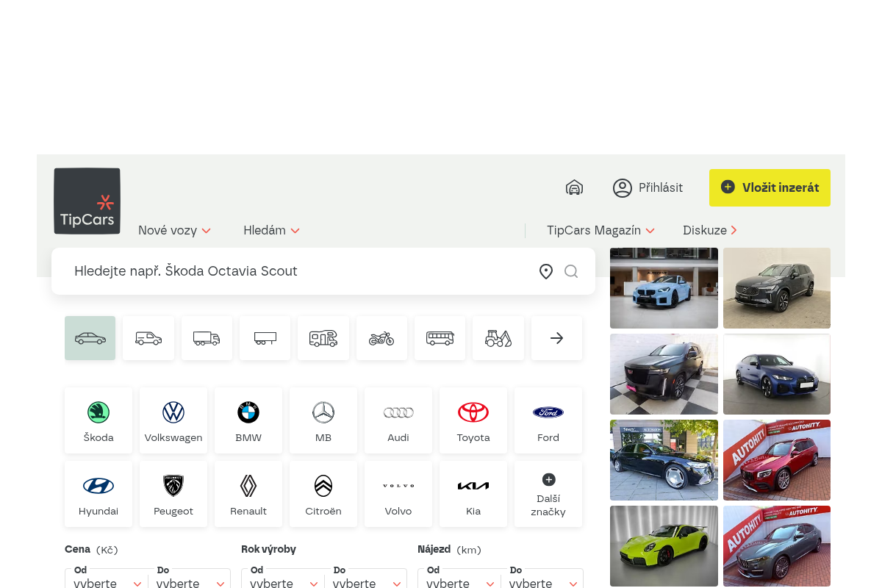Choose the Volvo brand tile
This screenshot has height=588, width=882.
[398, 494]
